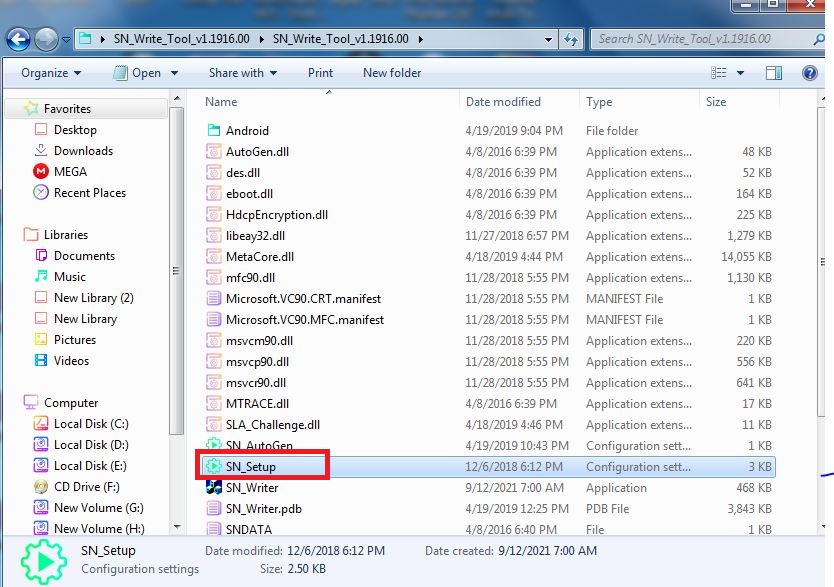
Task: Select the SN_Writer application icon
Action: [213, 488]
